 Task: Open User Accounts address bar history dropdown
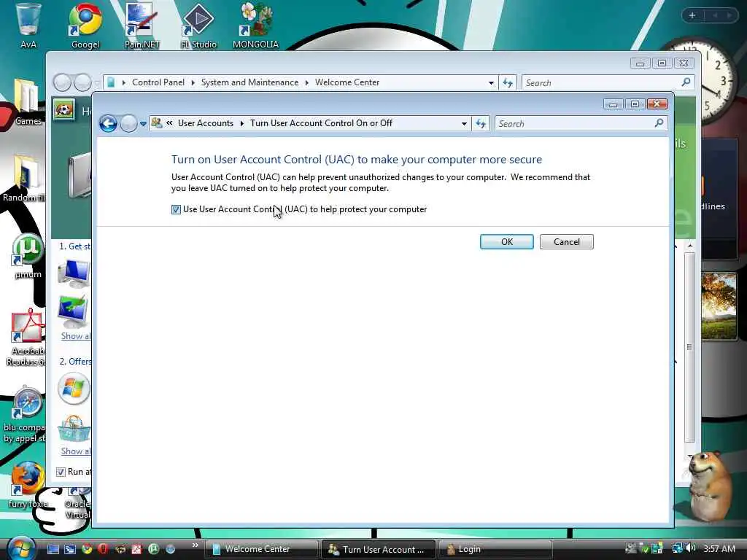(x=464, y=124)
